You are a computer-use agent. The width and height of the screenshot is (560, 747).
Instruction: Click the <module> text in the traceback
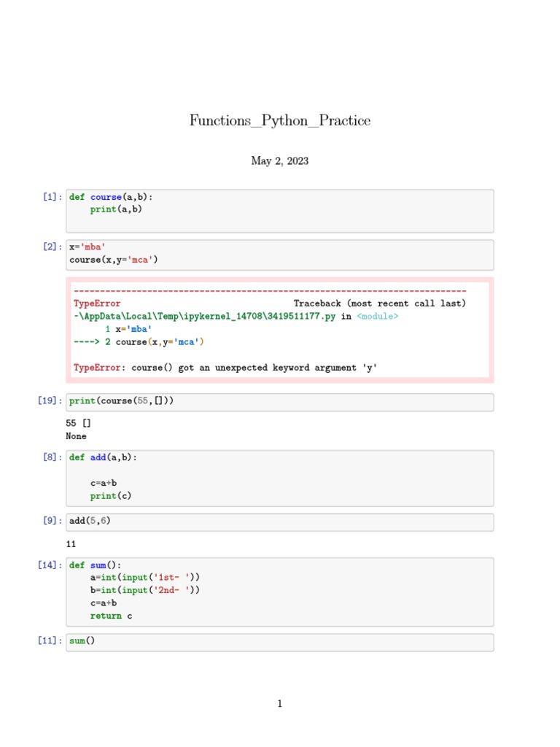coord(378,317)
